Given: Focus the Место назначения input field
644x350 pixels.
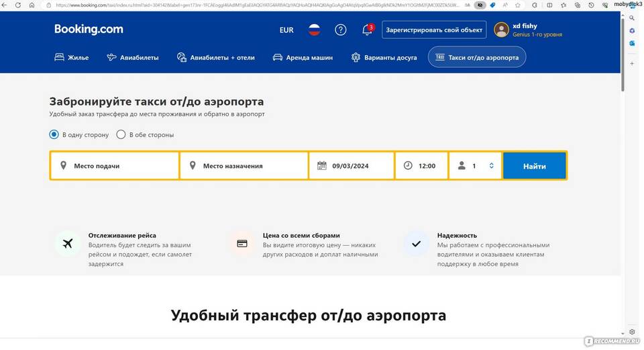Looking at the screenshot, I should click(x=244, y=166).
